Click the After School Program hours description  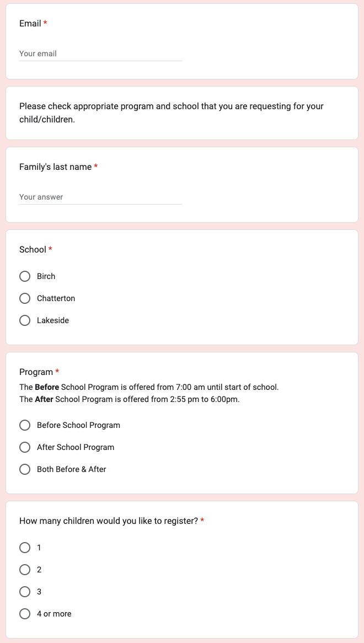[129, 399]
